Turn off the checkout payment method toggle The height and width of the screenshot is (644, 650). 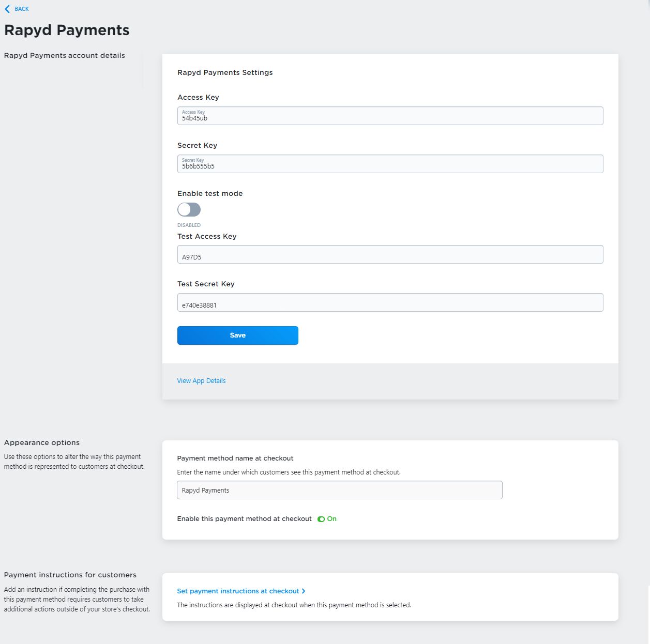[321, 519]
